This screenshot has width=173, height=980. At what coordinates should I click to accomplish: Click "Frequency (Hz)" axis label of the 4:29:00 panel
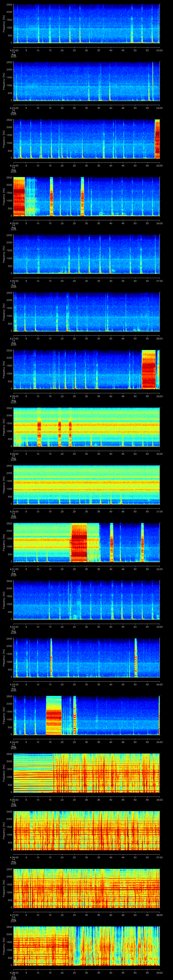[4, 427]
